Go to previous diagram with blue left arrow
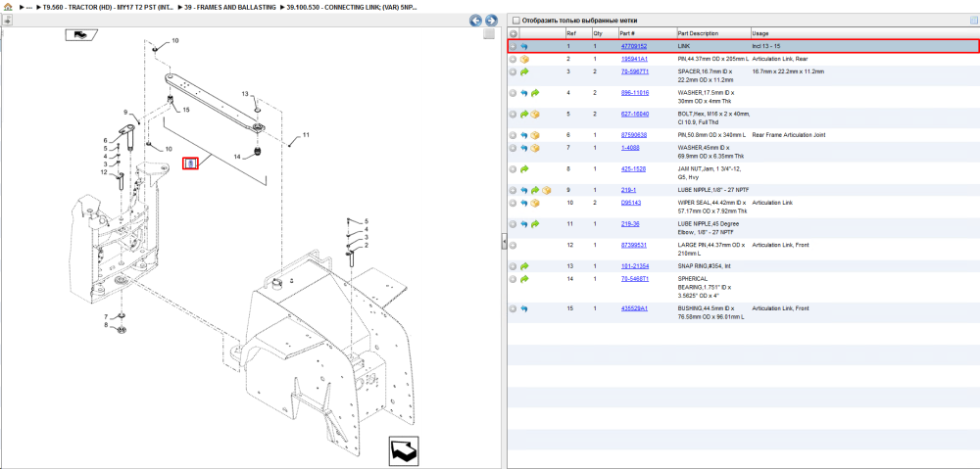 pyautogui.click(x=476, y=21)
